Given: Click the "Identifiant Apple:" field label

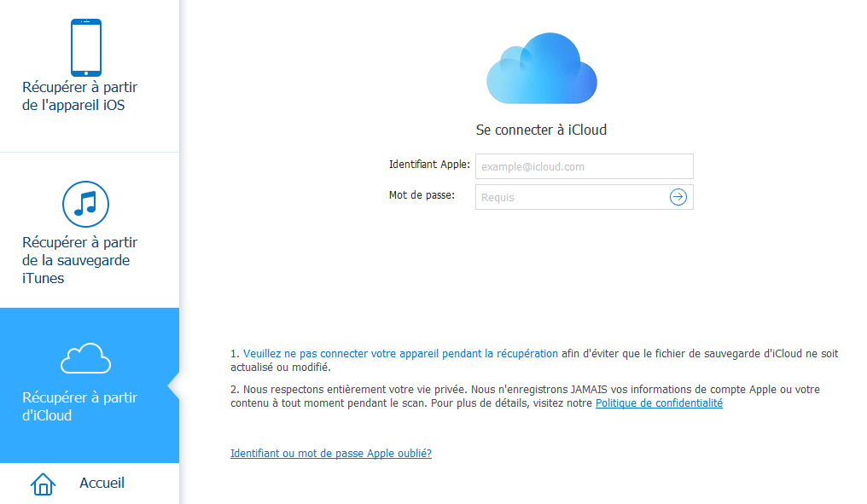Looking at the screenshot, I should 429,165.
